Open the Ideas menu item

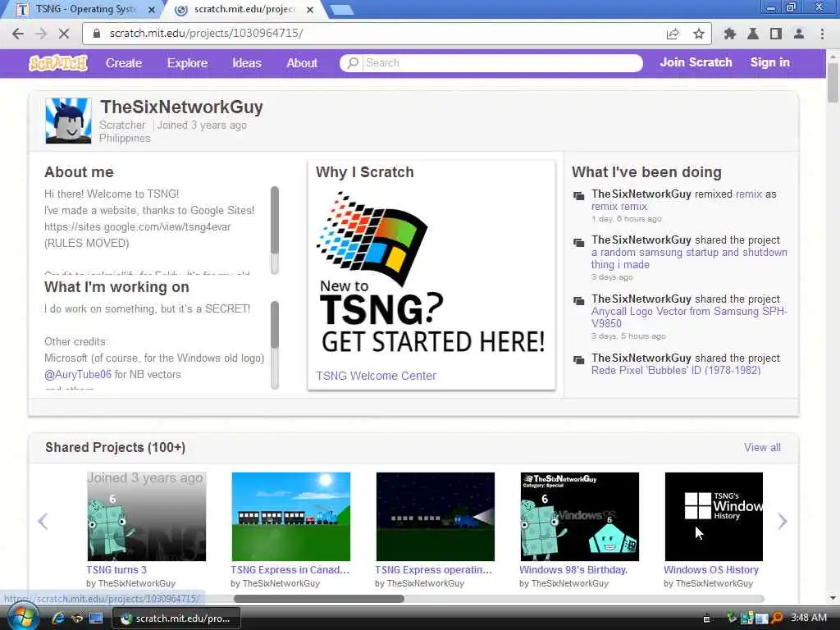coord(246,63)
